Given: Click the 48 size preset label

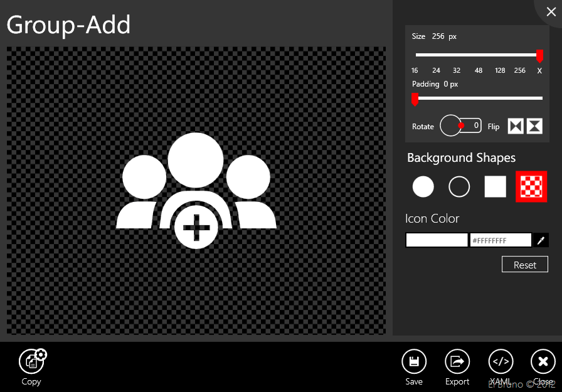Looking at the screenshot, I should click(x=479, y=71).
